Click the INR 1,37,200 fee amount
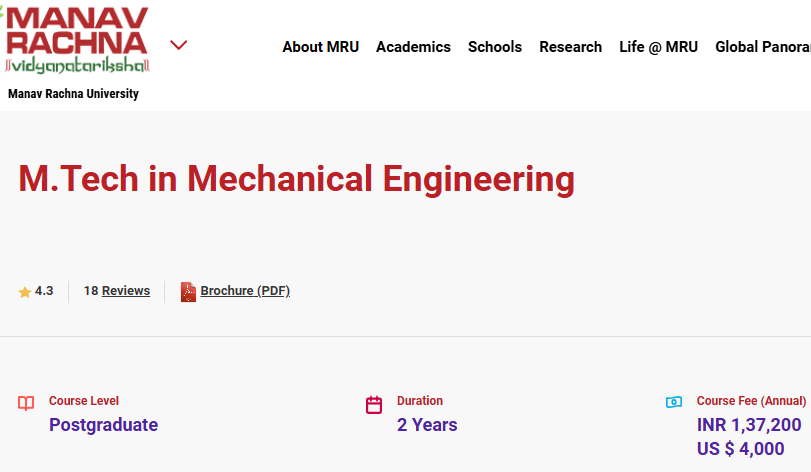This screenshot has width=811, height=472. [748, 425]
